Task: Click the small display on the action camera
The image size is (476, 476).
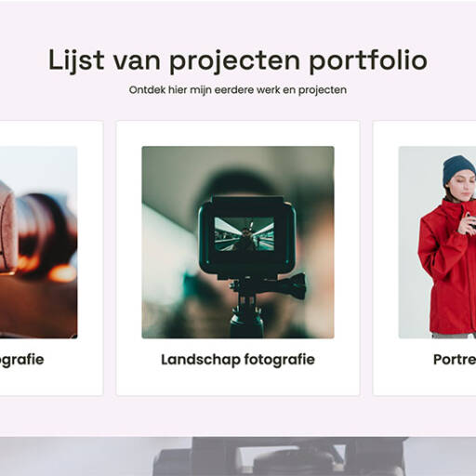Action: click(x=245, y=234)
